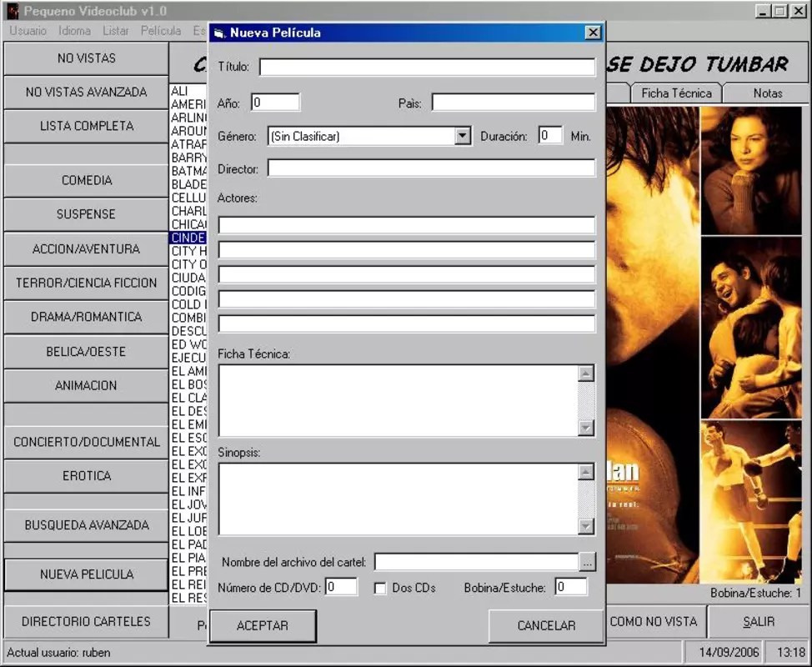The width and height of the screenshot is (812, 667).
Task: Click Sinopsis scrollbar down arrow
Action: tap(586, 527)
